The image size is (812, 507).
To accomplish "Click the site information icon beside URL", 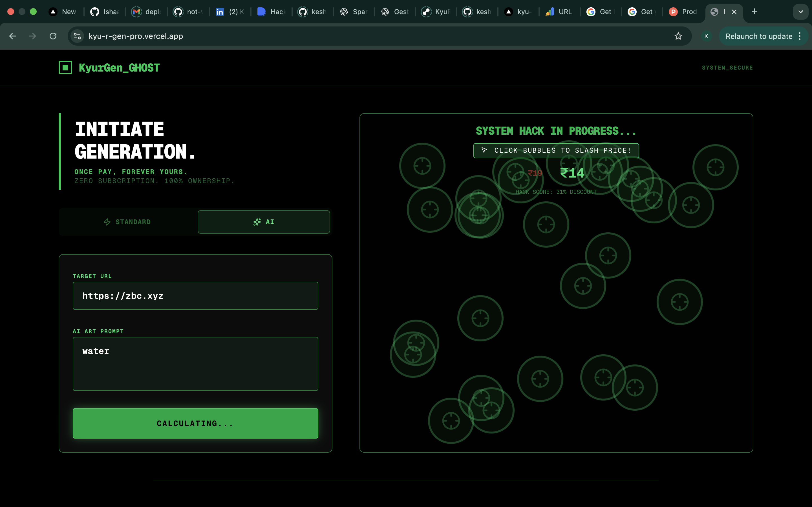I will tap(77, 36).
